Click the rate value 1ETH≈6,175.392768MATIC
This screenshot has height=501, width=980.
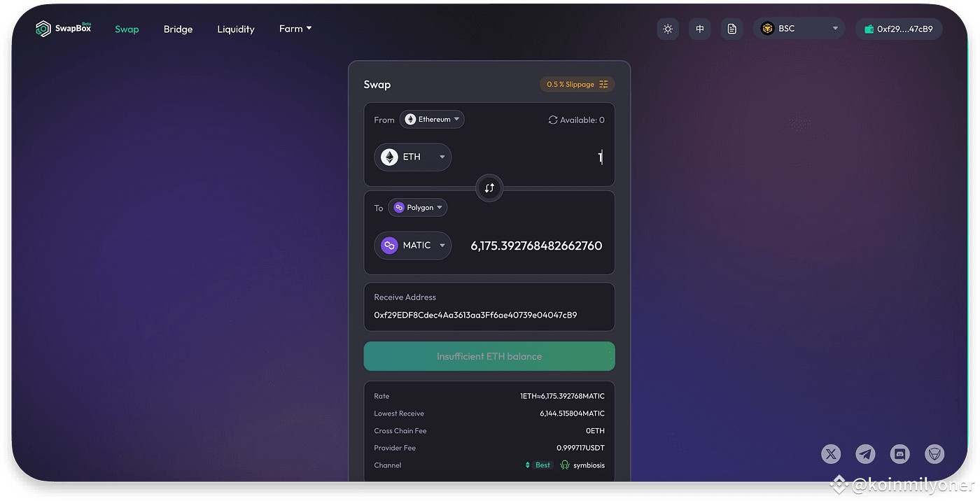click(562, 396)
